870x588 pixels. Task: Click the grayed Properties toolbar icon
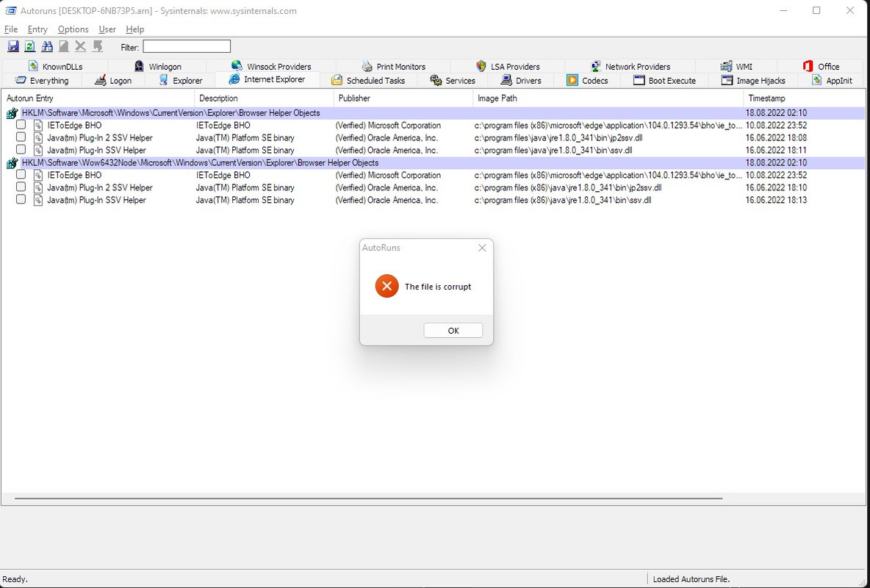pos(64,46)
